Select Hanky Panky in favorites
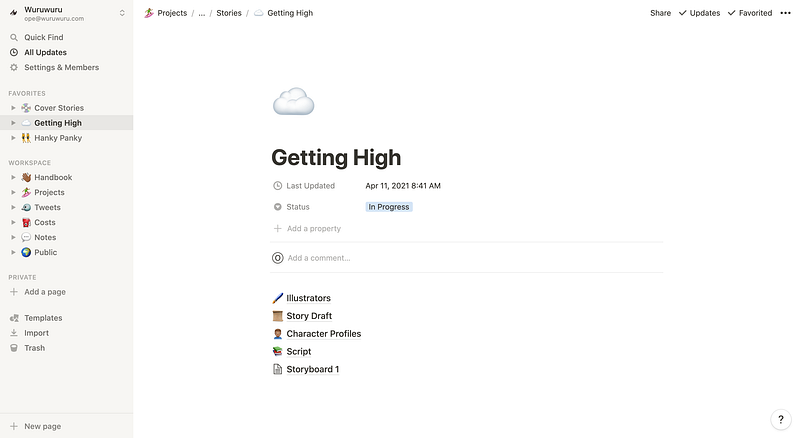The height and width of the screenshot is (438, 800). click(57, 138)
